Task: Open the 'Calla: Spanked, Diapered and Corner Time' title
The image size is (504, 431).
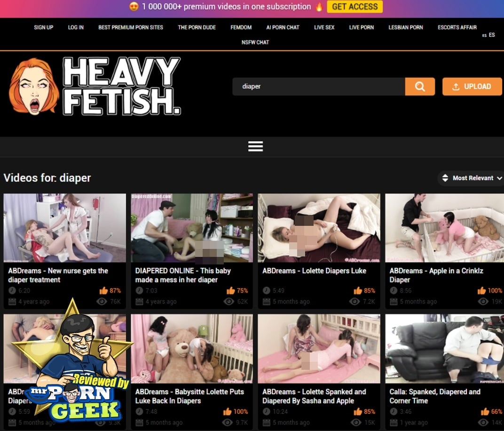Action: (435, 396)
